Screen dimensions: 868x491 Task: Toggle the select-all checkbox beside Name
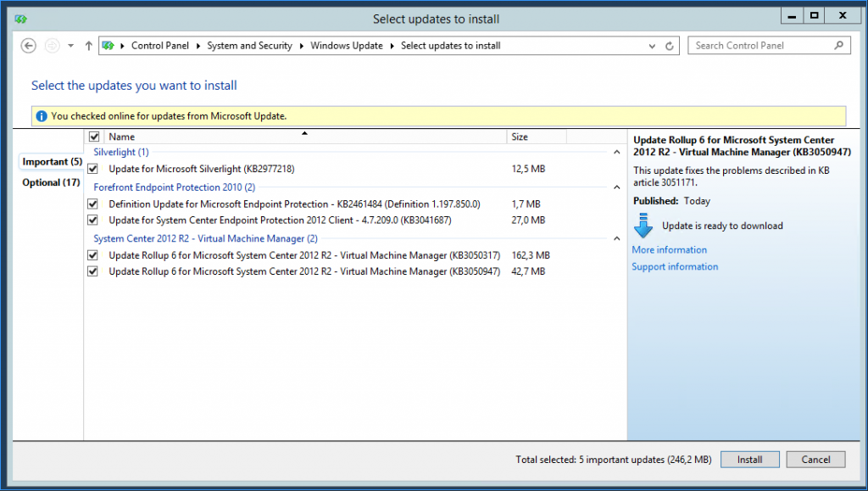(94, 137)
